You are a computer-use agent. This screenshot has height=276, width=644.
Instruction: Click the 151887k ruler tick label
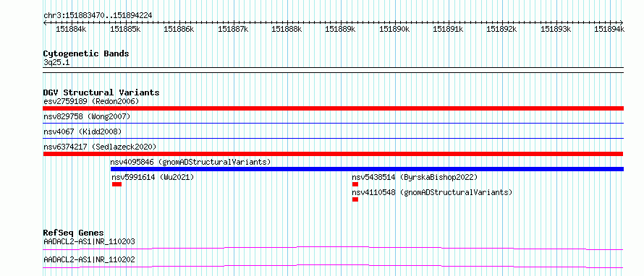pos(233,29)
